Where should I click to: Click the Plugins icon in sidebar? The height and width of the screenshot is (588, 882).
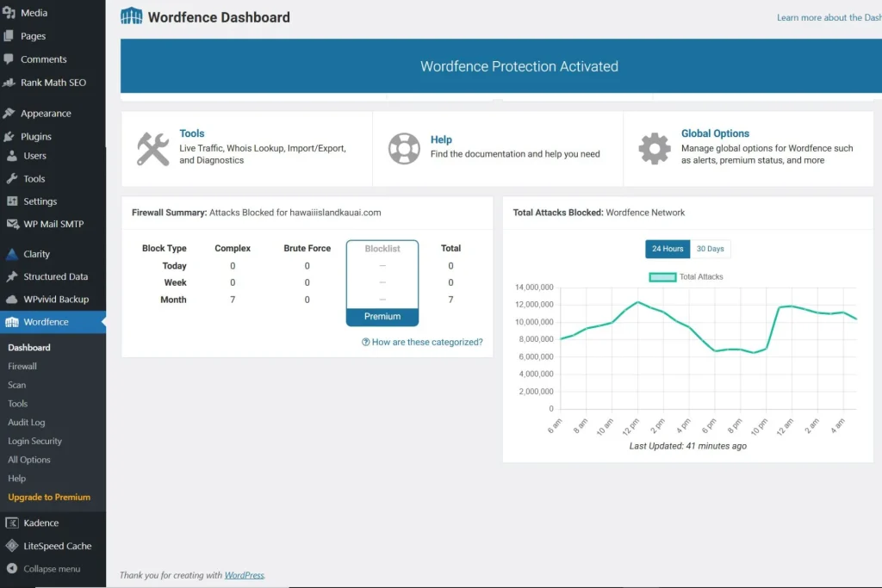pyautogui.click(x=10, y=136)
